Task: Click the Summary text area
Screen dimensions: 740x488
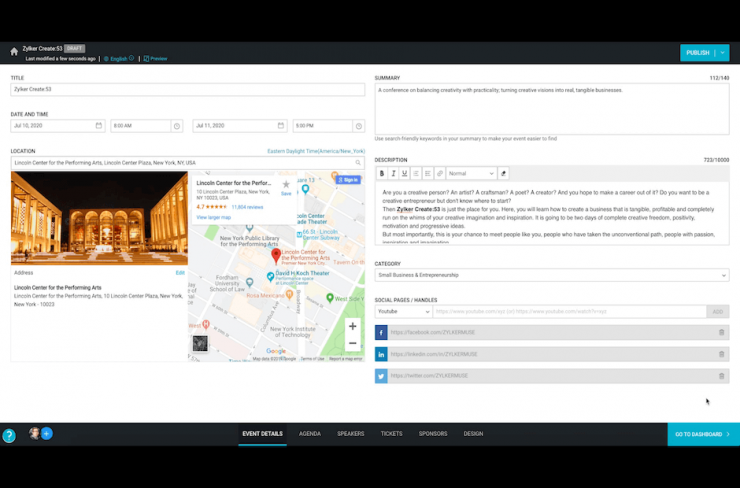Action: pos(552,109)
